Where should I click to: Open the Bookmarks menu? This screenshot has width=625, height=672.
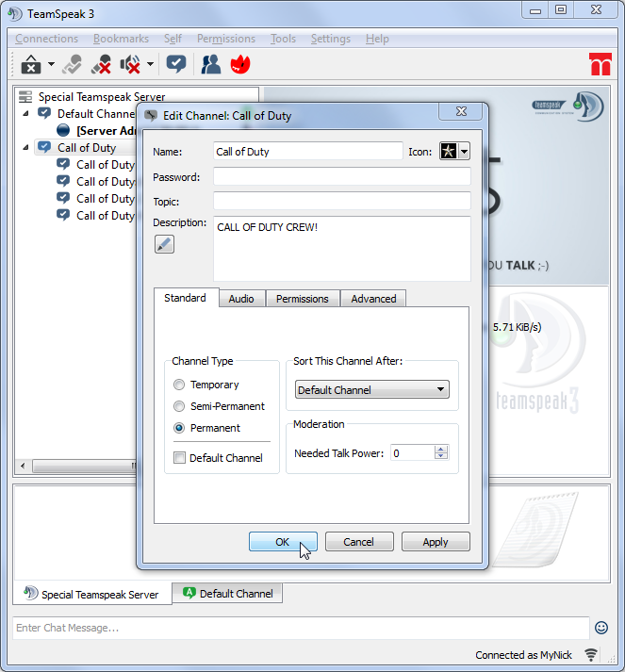pos(122,39)
